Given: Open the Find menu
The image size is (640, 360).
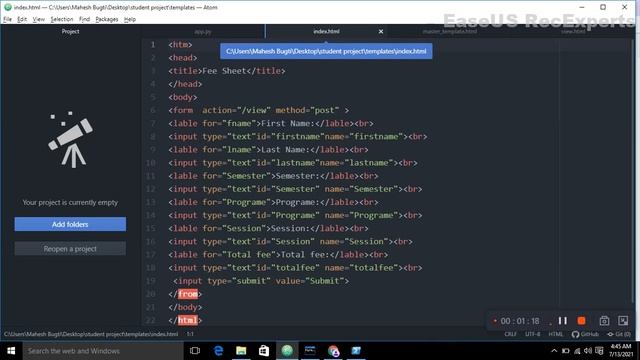Looking at the screenshot, I should coord(84,19).
